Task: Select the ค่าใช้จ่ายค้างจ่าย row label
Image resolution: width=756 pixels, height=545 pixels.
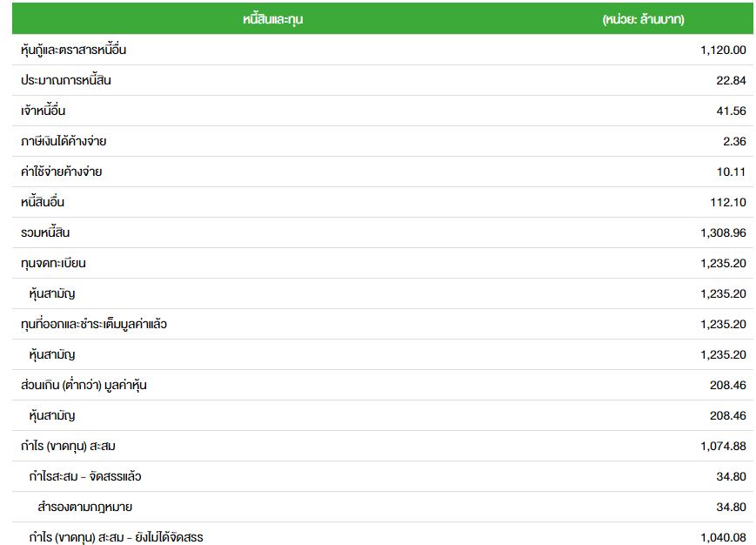Action: point(62,172)
